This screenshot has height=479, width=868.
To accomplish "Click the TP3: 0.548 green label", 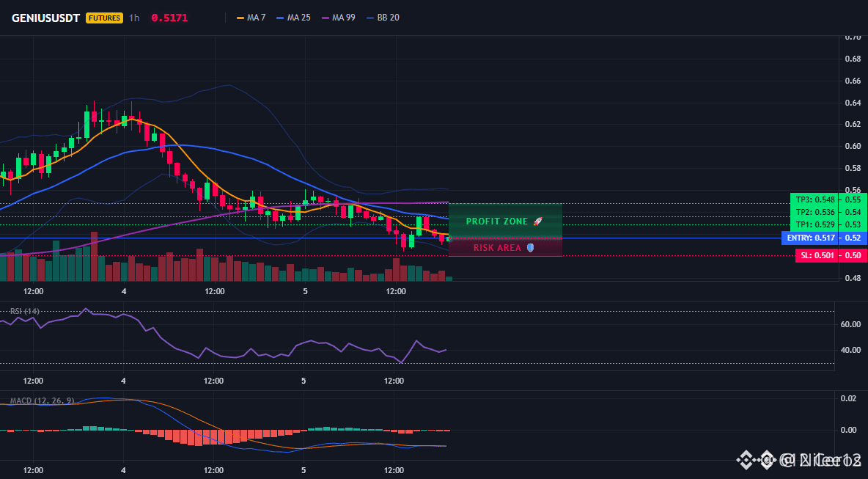I will (x=815, y=200).
